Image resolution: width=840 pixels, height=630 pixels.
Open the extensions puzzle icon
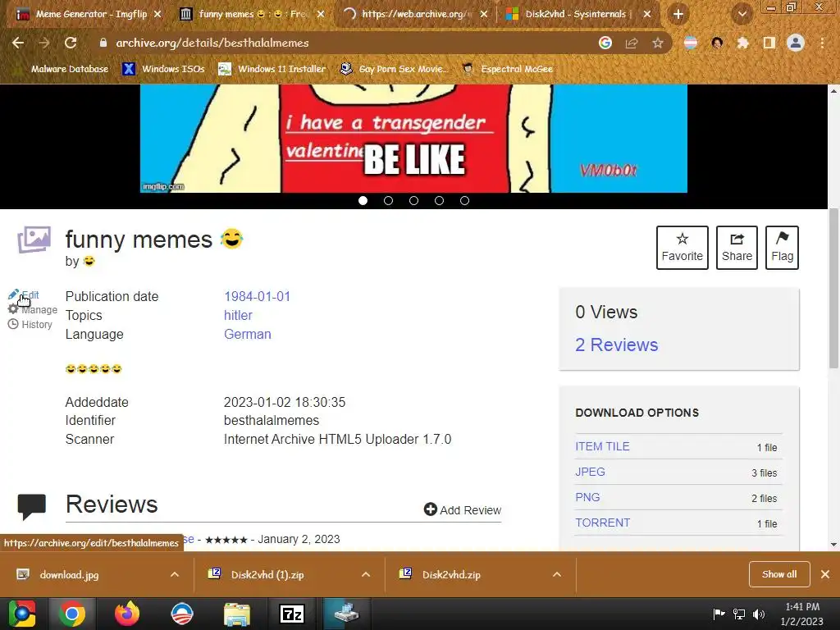point(743,43)
